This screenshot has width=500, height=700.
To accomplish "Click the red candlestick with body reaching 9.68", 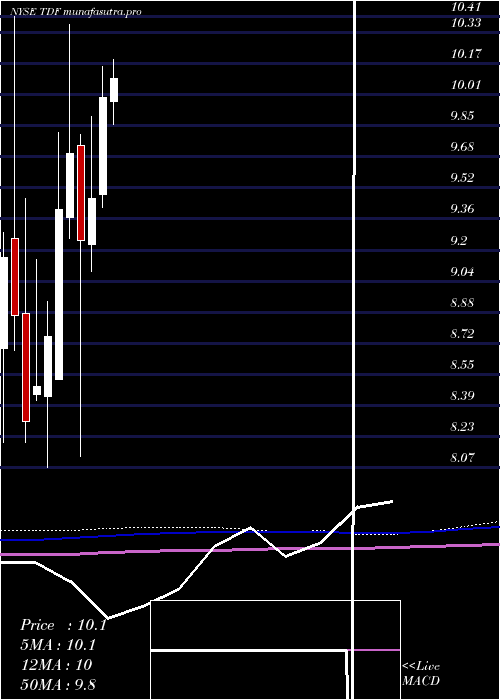I will click(81, 193).
